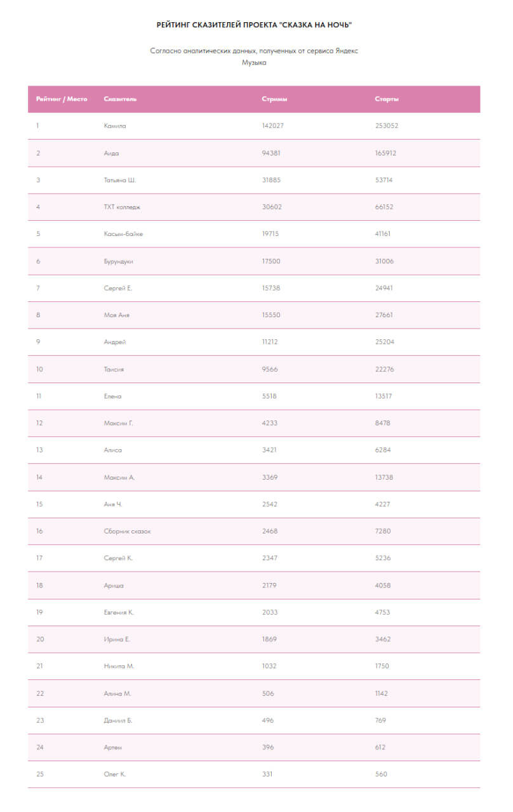Click the starts value 253052
Viewport: 513px width, 812px height.
point(387,126)
